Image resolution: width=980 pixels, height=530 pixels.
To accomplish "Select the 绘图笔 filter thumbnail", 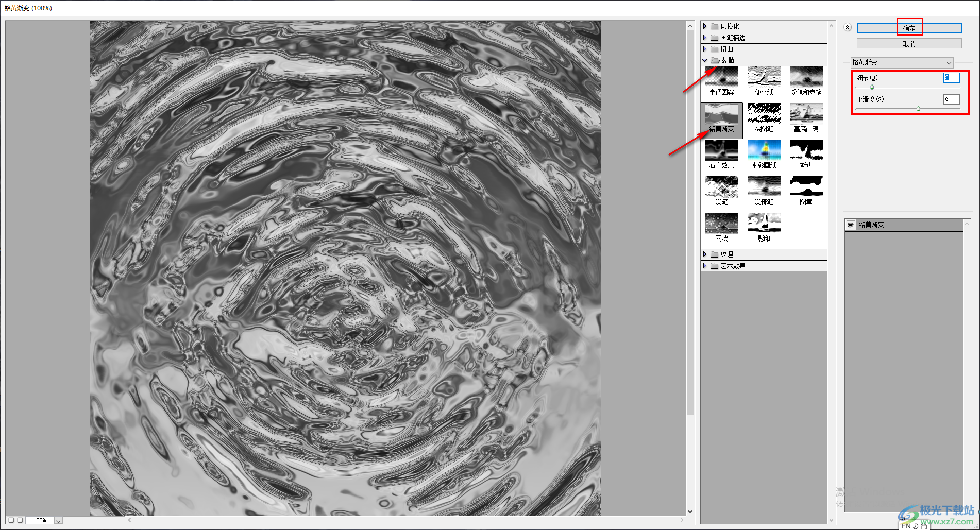I will pos(764,118).
